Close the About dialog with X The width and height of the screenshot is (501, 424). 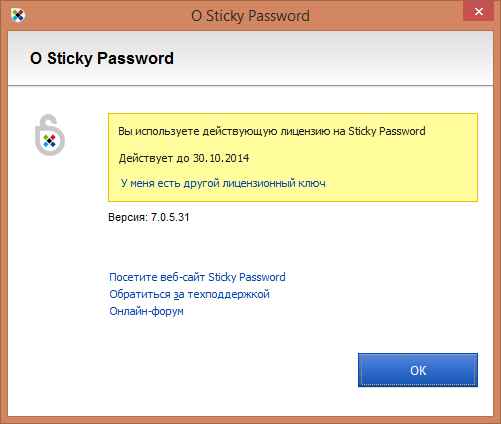[x=478, y=12]
